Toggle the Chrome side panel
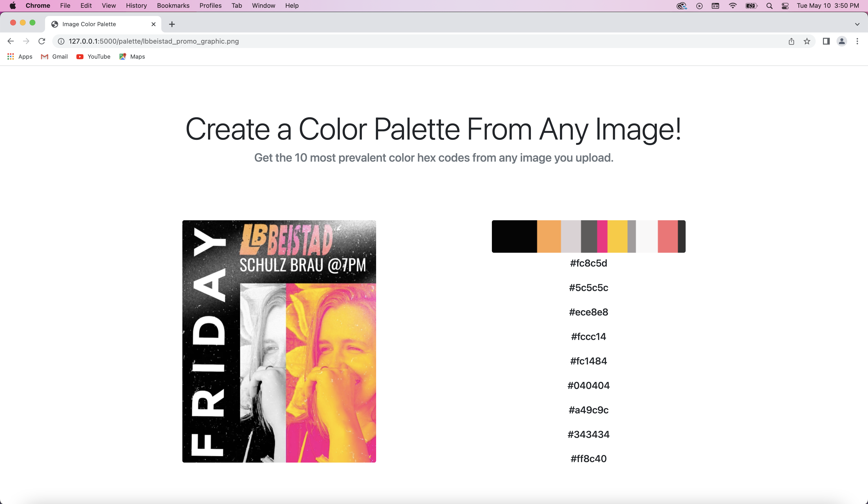Viewport: 868px width, 504px height. point(826,41)
